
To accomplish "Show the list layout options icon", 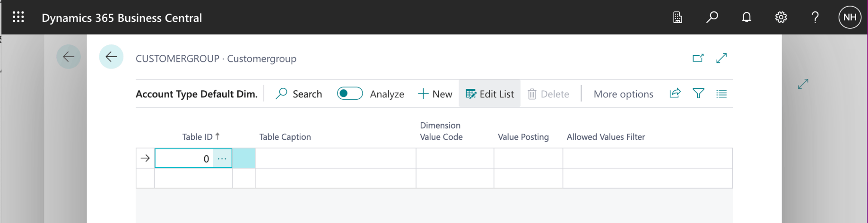I will point(721,94).
